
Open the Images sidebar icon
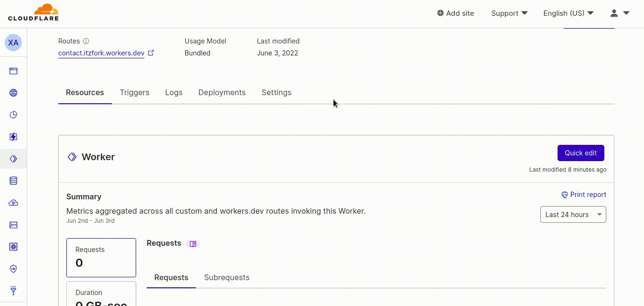click(x=13, y=225)
